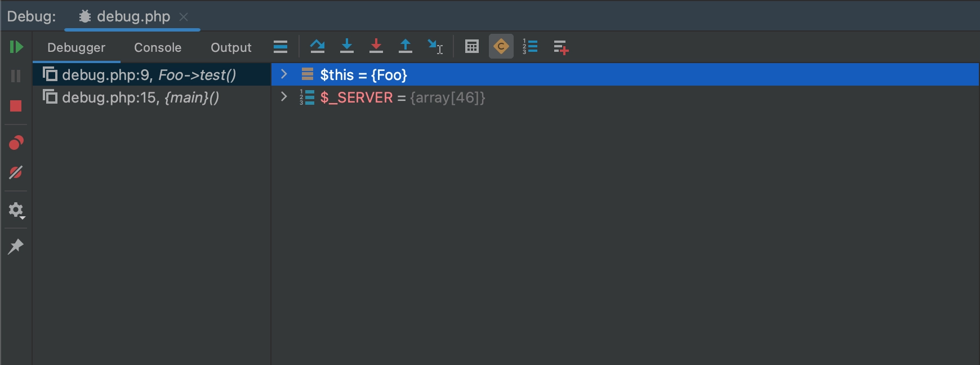
Task: Toggle sort values alphabetically
Action: pyautogui.click(x=531, y=47)
